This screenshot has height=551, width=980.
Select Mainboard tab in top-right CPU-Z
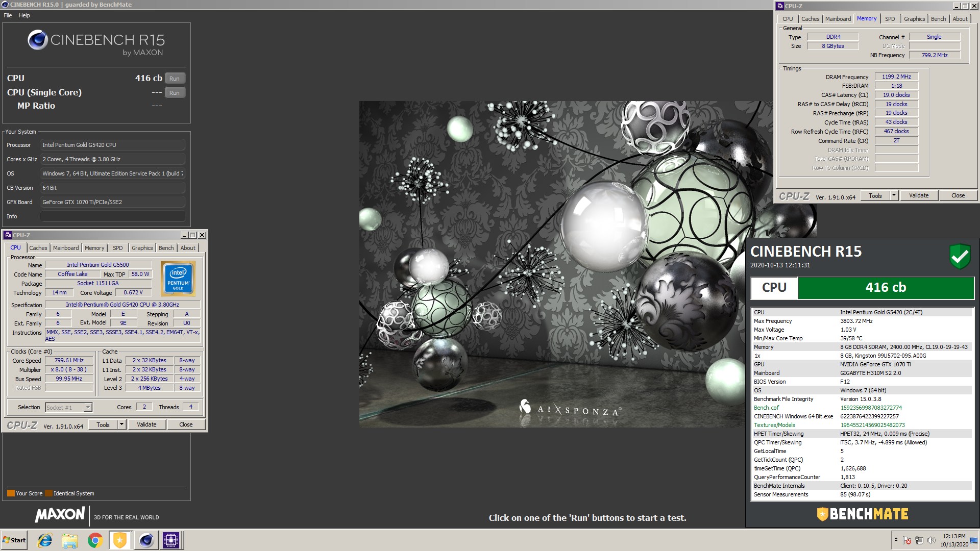click(838, 19)
